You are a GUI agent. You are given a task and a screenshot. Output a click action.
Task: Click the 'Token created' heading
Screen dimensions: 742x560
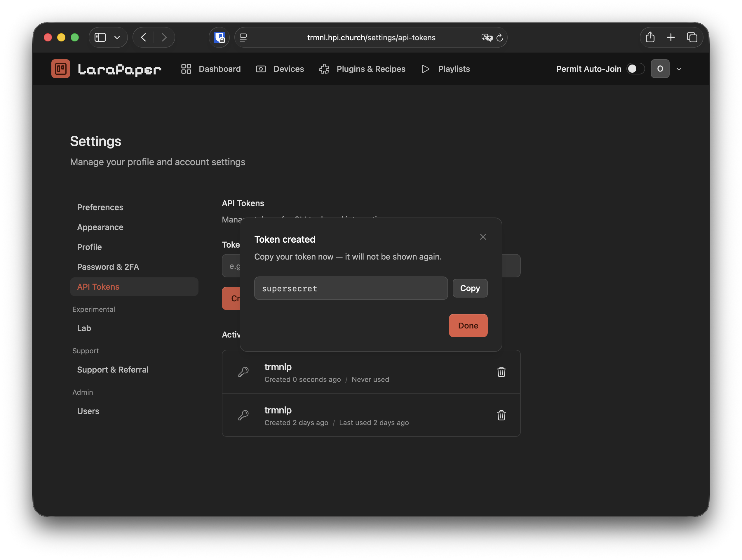pos(285,239)
